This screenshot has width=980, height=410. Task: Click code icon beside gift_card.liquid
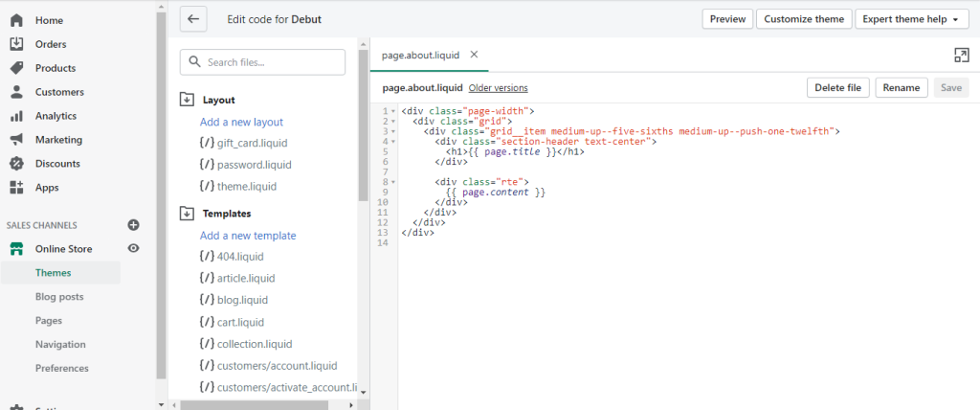tap(207, 143)
